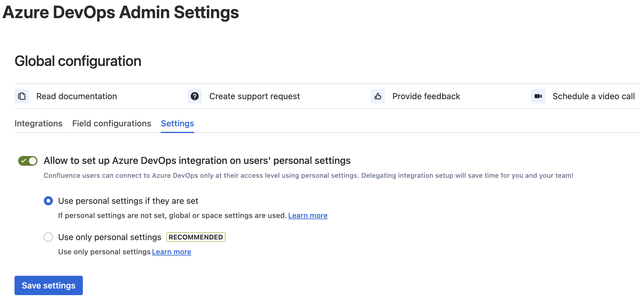The width and height of the screenshot is (644, 306).
Task: Click the question mark support icon
Action: pyautogui.click(x=195, y=96)
